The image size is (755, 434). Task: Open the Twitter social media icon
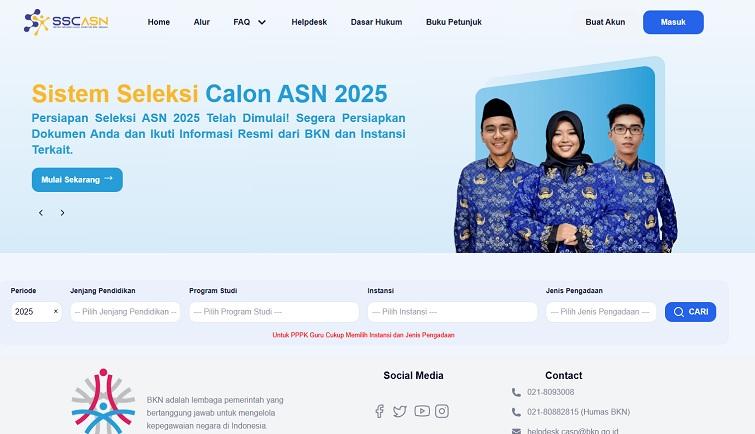(400, 411)
